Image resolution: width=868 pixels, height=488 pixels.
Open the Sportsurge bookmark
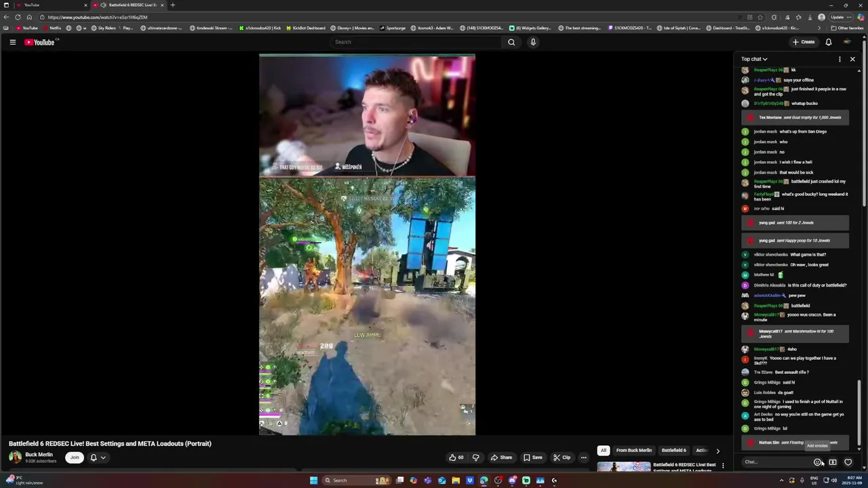(x=393, y=28)
